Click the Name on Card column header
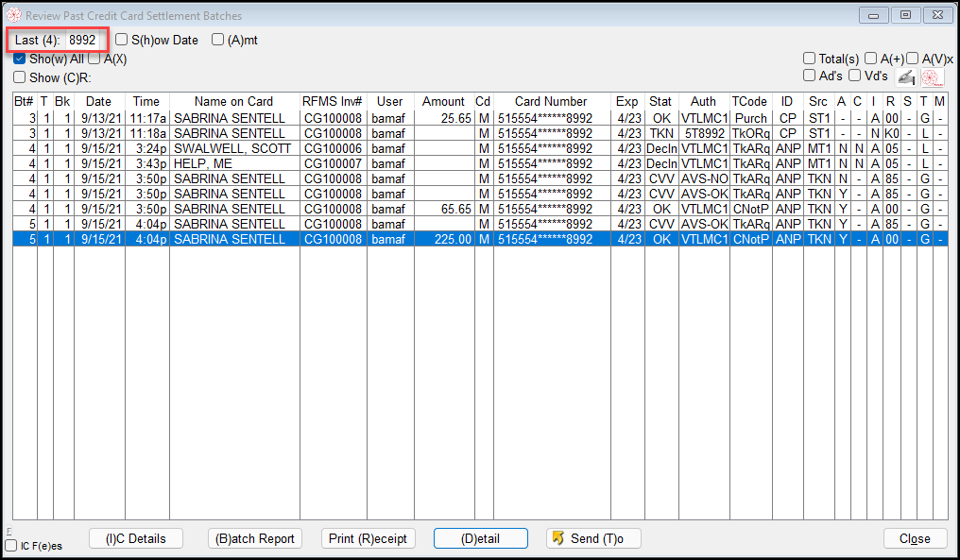This screenshot has width=960, height=560. pyautogui.click(x=233, y=101)
